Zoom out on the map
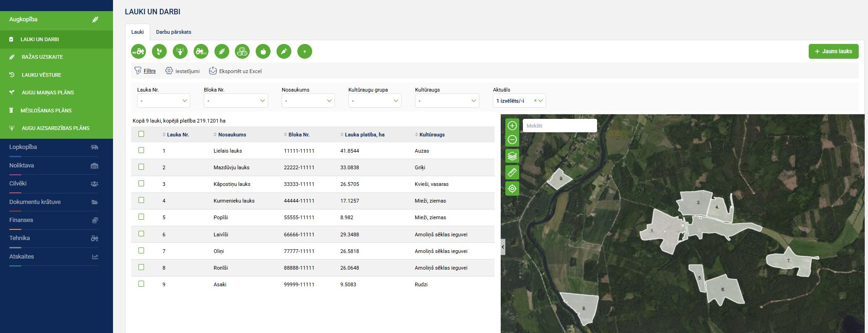The image size is (868, 333). (512, 139)
